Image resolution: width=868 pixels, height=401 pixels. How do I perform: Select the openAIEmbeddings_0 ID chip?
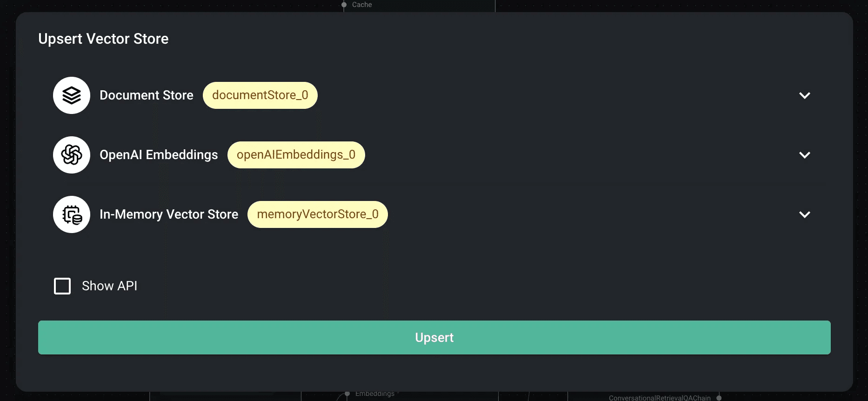click(296, 155)
